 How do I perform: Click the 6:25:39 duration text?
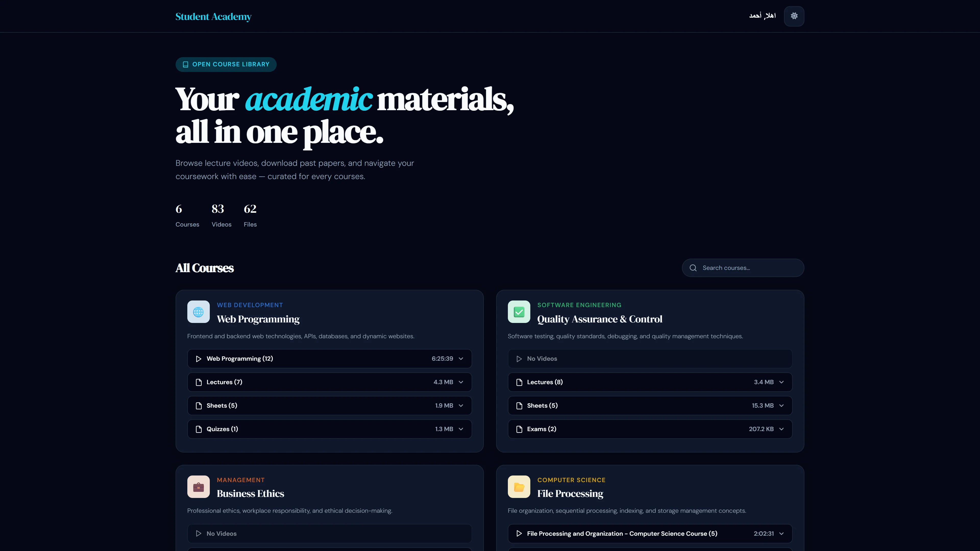(442, 359)
